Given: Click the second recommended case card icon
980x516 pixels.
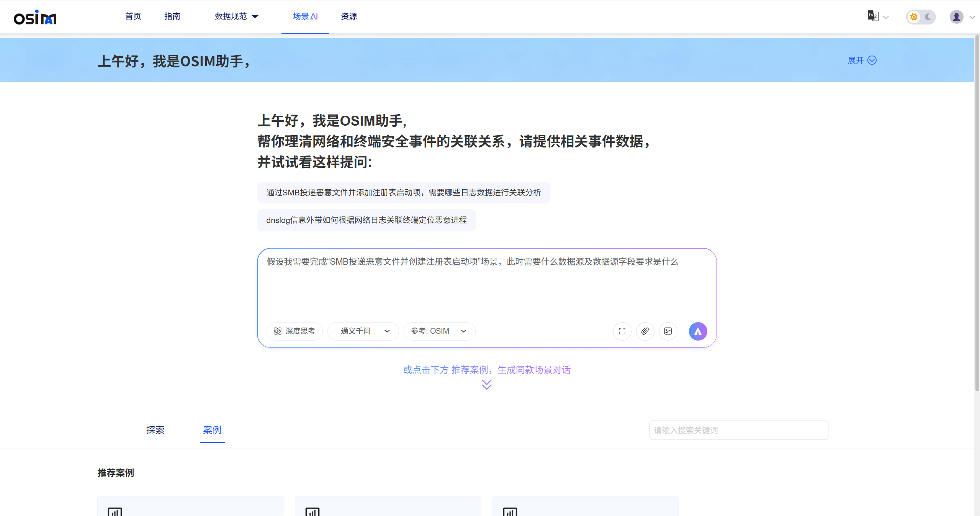Looking at the screenshot, I should (312, 511).
